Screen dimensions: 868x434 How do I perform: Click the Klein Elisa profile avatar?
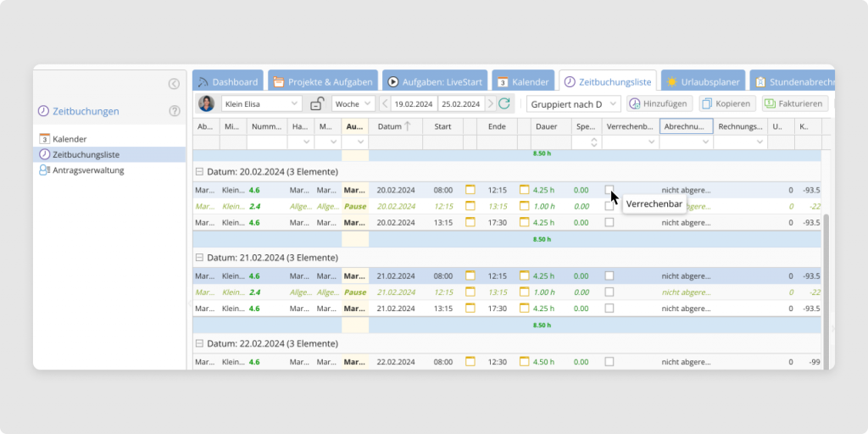[207, 103]
